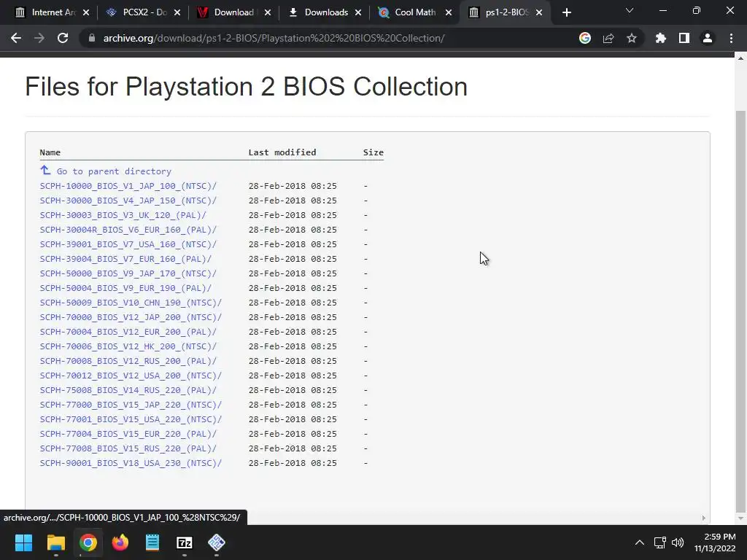Click the Google icon in address bar
747x560 pixels.
pyautogui.click(x=585, y=38)
